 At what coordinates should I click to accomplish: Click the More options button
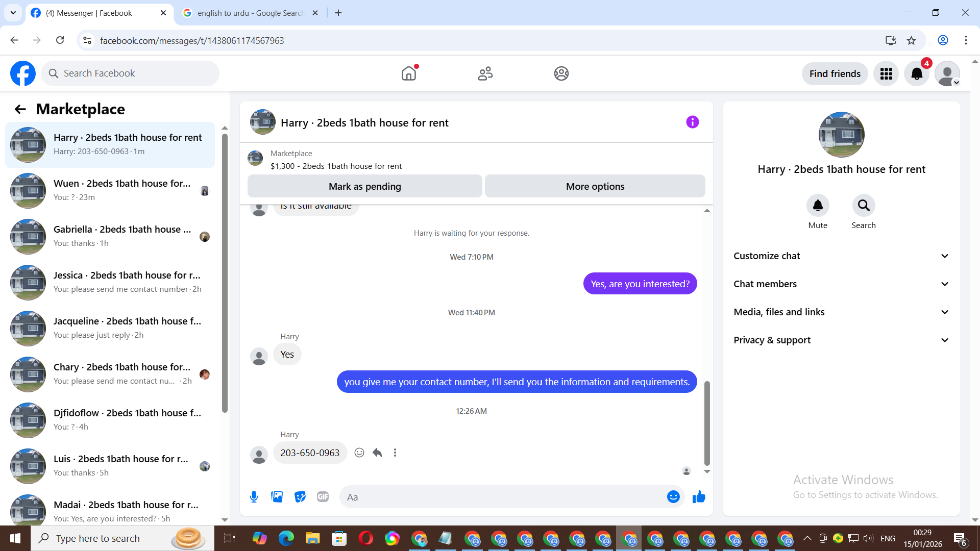tap(595, 186)
